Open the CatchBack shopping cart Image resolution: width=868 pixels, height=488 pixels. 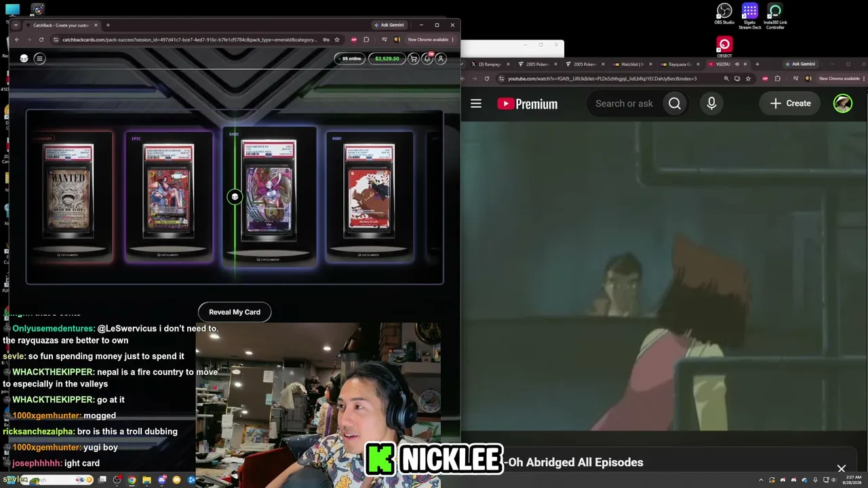[x=414, y=59]
